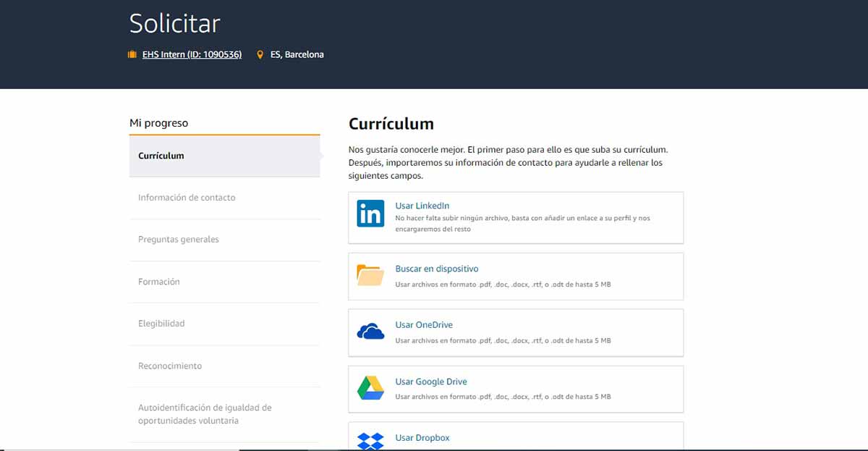Select the Dropbox icon
The width and height of the screenshot is (868, 451).
370,440
